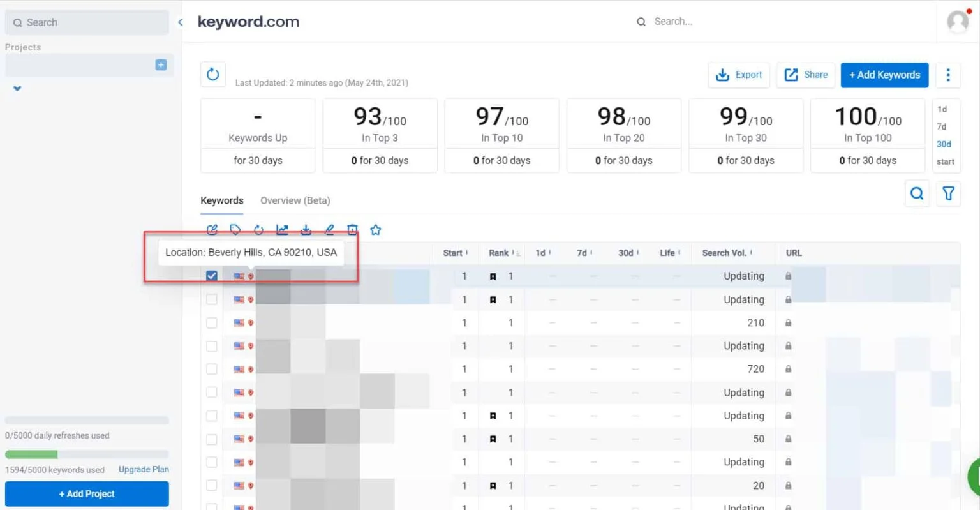980x510 pixels.
Task: Uncheck the first keyword row checkbox
Action: pos(211,276)
